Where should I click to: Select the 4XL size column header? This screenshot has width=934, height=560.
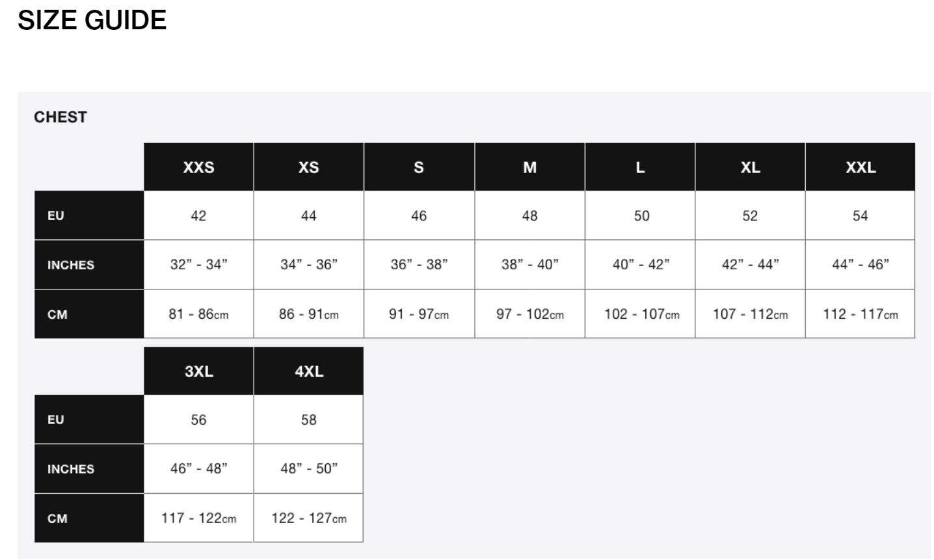coord(309,371)
